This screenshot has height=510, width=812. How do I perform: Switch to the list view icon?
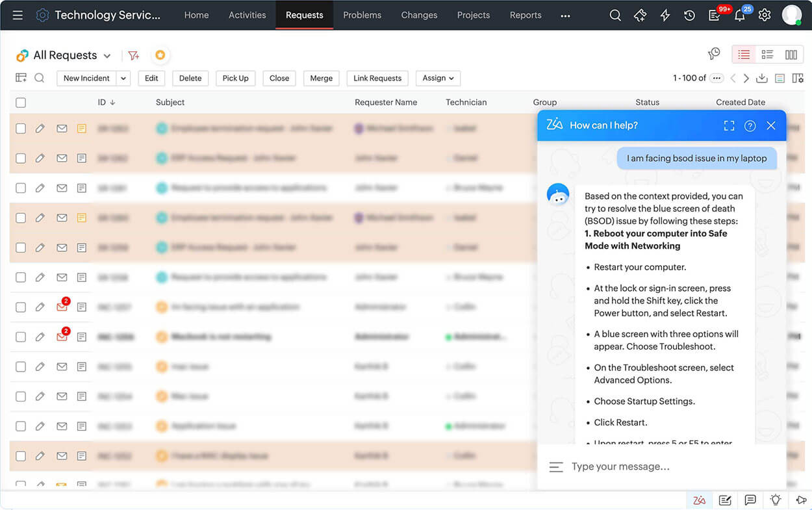coord(744,55)
